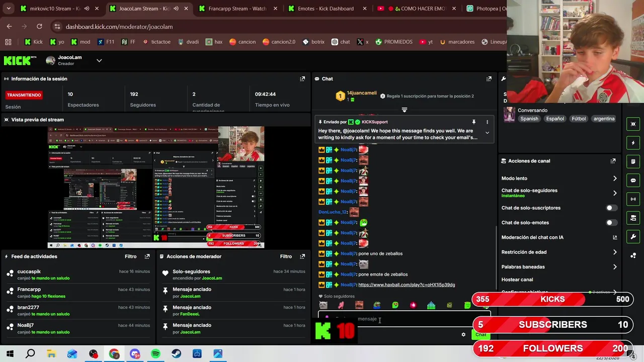
Task: Toggle Chat de solo-emotes switch
Action: point(611,222)
